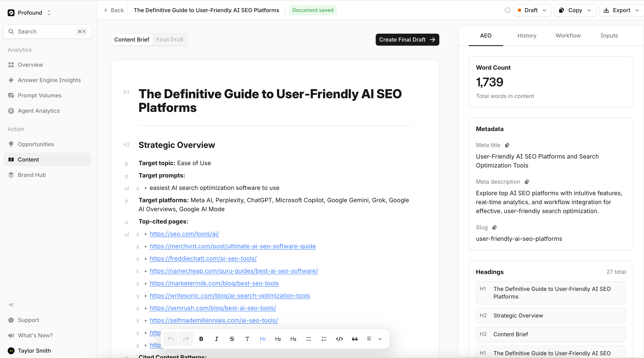
Task: Open the namecheap.com guru-guides link
Action: 234,271
